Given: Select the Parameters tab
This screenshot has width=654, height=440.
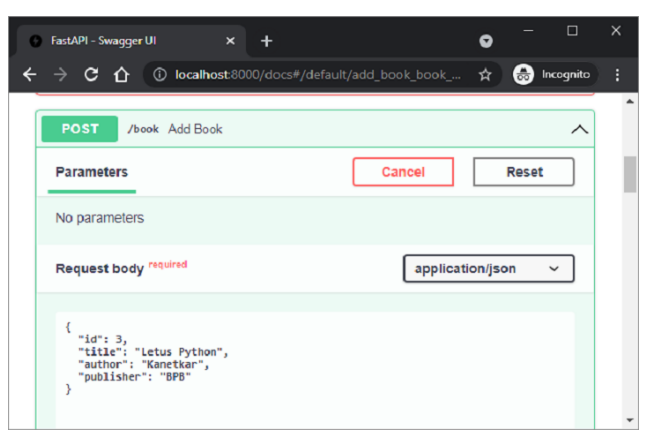Looking at the screenshot, I should tap(92, 172).
